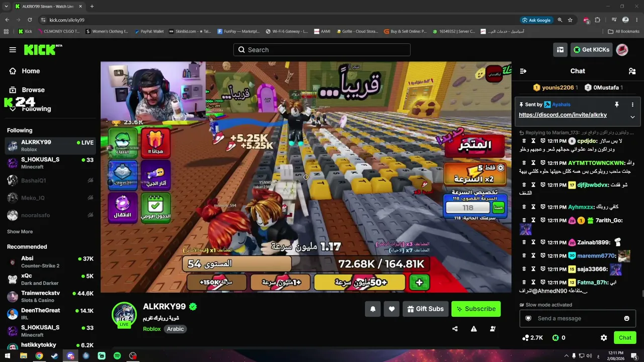Unpin the pinned chat message
This screenshot has width=644, height=362.
616,105
